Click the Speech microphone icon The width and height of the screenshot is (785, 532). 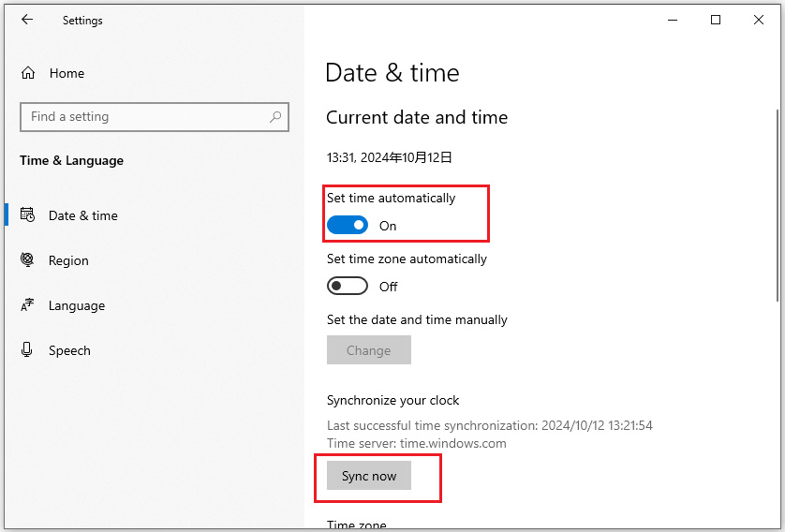(x=28, y=350)
